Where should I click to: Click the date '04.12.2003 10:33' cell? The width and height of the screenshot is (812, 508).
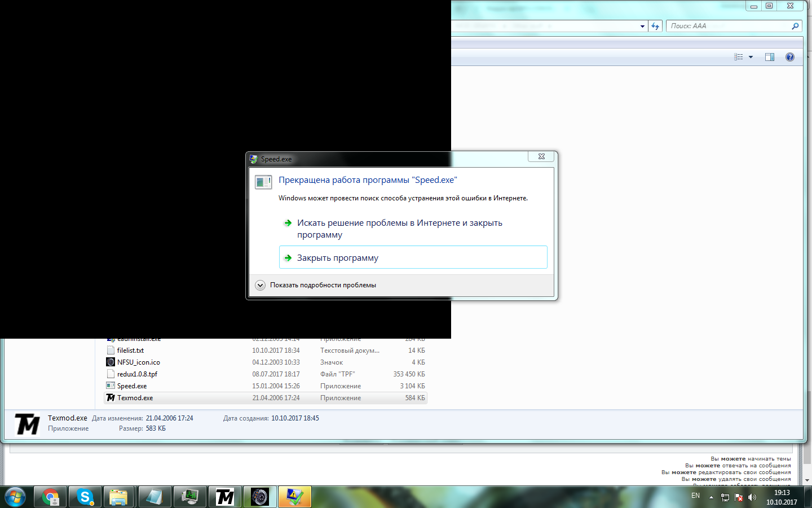(x=276, y=362)
